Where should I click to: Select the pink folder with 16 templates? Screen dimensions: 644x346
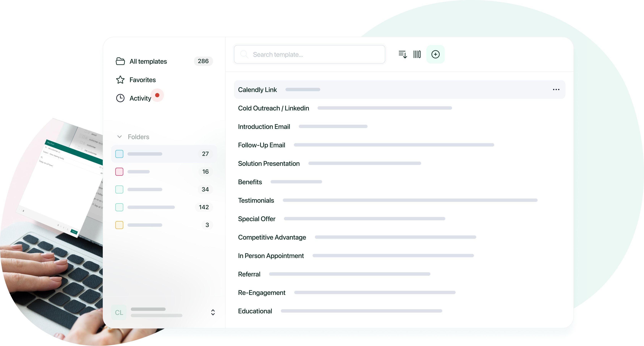click(164, 172)
